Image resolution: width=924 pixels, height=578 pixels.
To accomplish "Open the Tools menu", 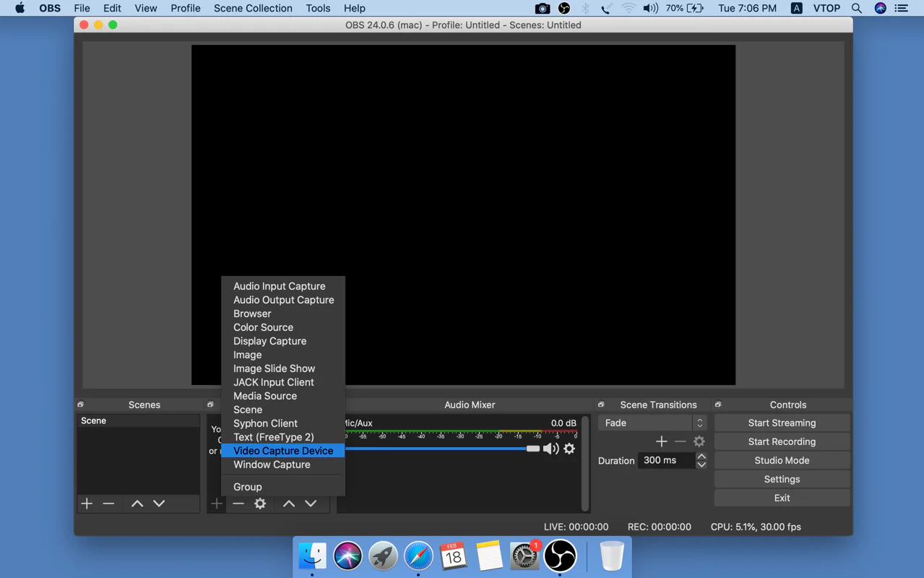I will point(318,8).
